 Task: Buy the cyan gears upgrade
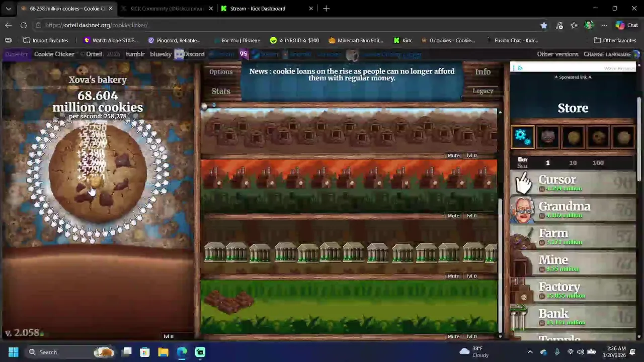(522, 136)
